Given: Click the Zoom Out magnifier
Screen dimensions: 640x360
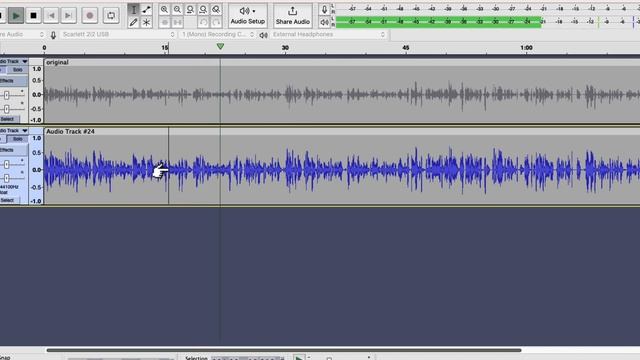Looking at the screenshot, I should coord(177,9).
